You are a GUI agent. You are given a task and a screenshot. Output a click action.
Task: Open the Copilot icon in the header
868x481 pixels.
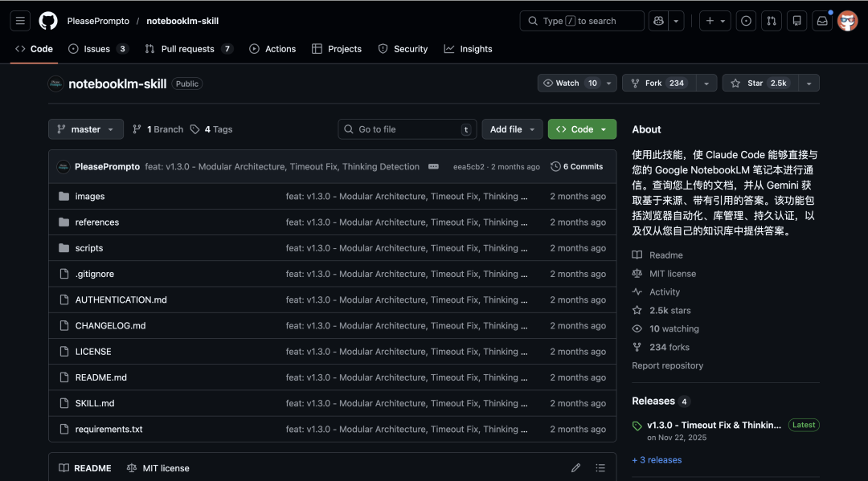(661, 20)
